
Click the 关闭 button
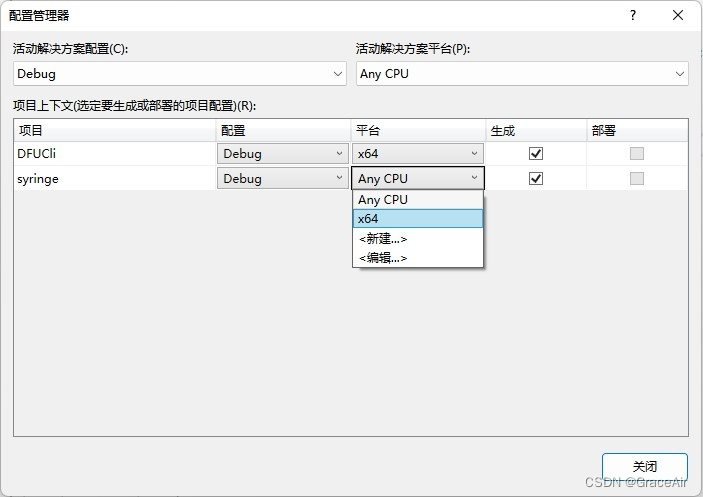pos(645,467)
